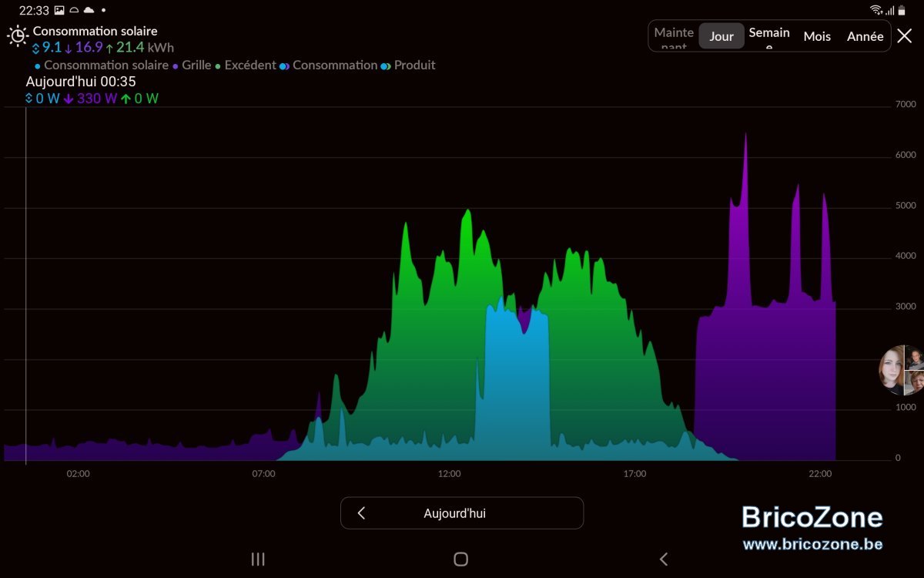
Task: Open the floating chat head bubble
Action: pyautogui.click(x=902, y=370)
